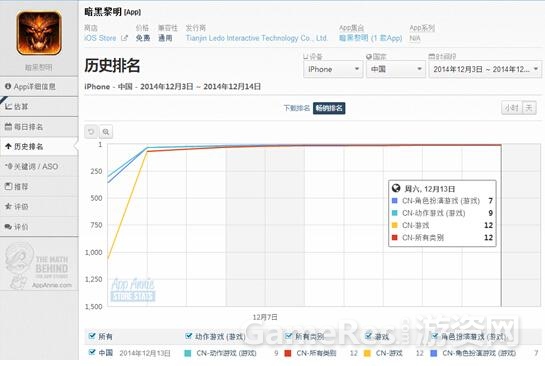Click the 暗黑黎明 app icon thumbnail
The height and width of the screenshot is (366, 545).
pyautogui.click(x=39, y=33)
